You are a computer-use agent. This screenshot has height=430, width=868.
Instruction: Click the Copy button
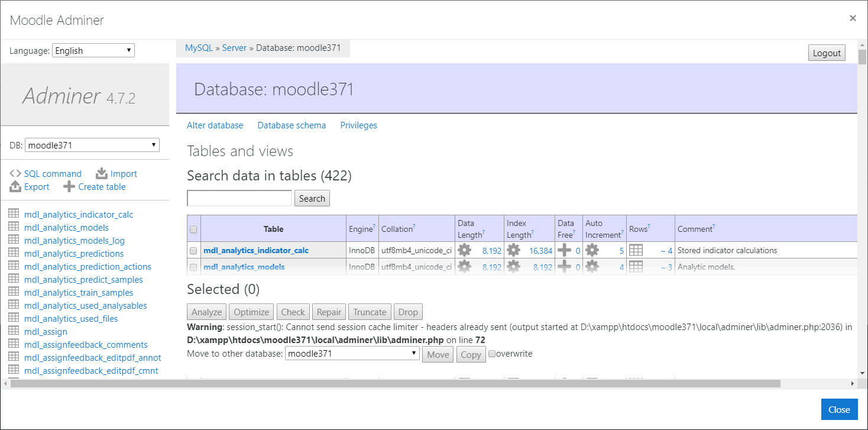(471, 354)
